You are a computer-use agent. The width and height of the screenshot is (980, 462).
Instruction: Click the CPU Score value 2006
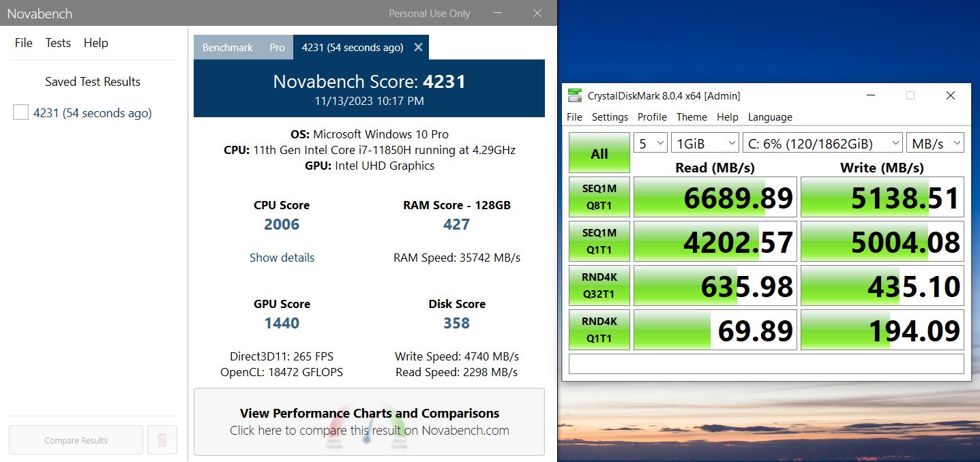282,224
